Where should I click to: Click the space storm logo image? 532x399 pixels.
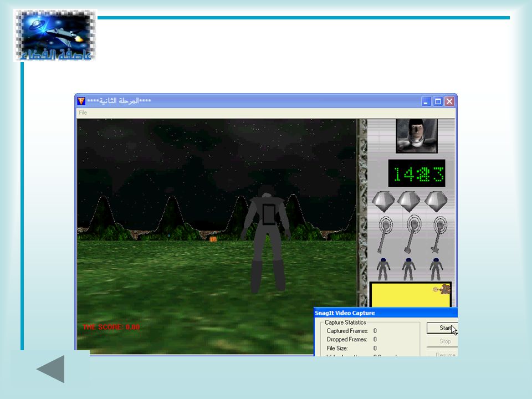click(x=55, y=35)
